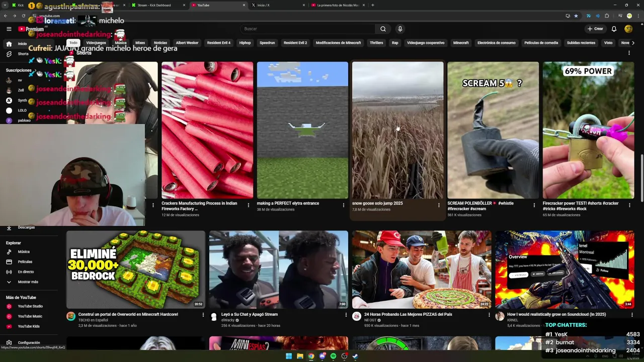The width and height of the screenshot is (644, 362).
Task: Open the elWacky channel link
Action: click(x=229, y=320)
